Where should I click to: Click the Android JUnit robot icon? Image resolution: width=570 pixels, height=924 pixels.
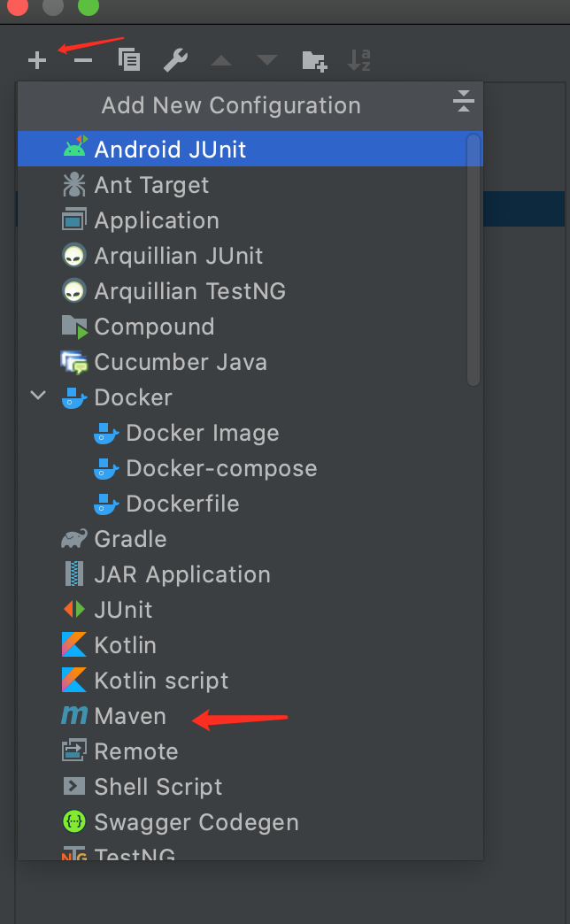[75, 147]
